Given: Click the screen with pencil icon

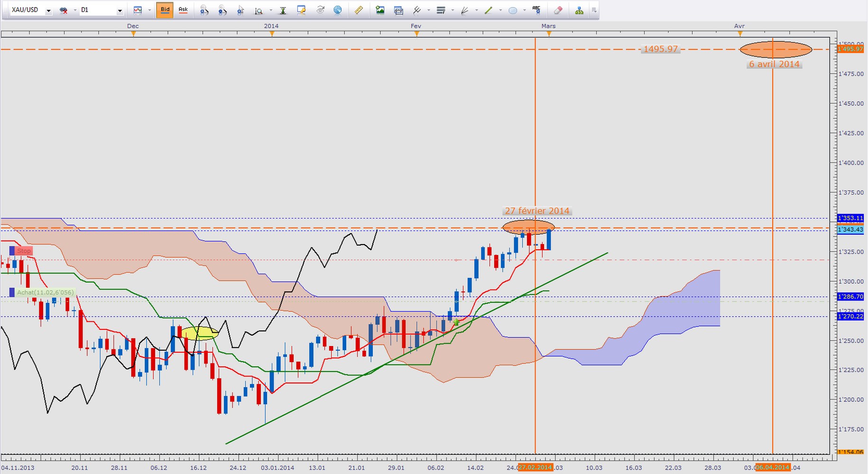Looking at the screenshot, I should (301, 10).
